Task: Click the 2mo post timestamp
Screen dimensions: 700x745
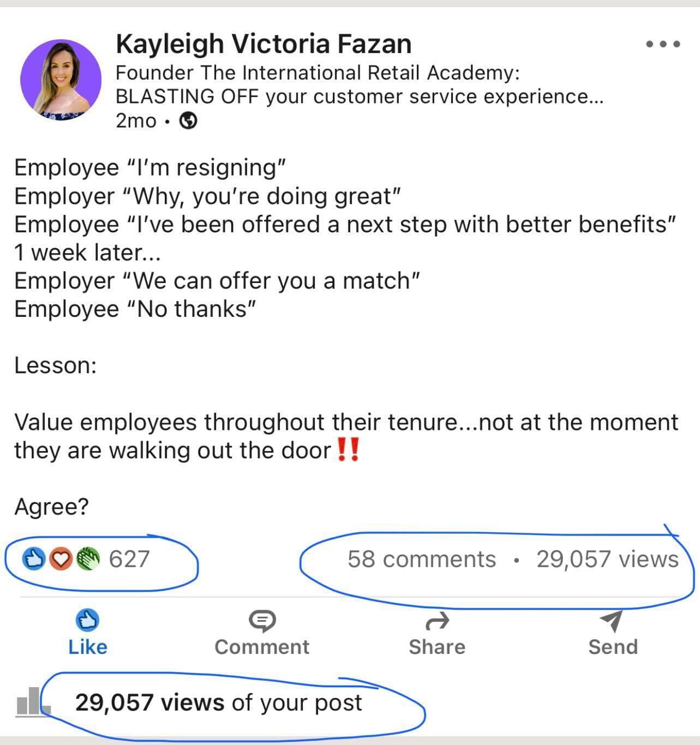Action: click(x=136, y=121)
